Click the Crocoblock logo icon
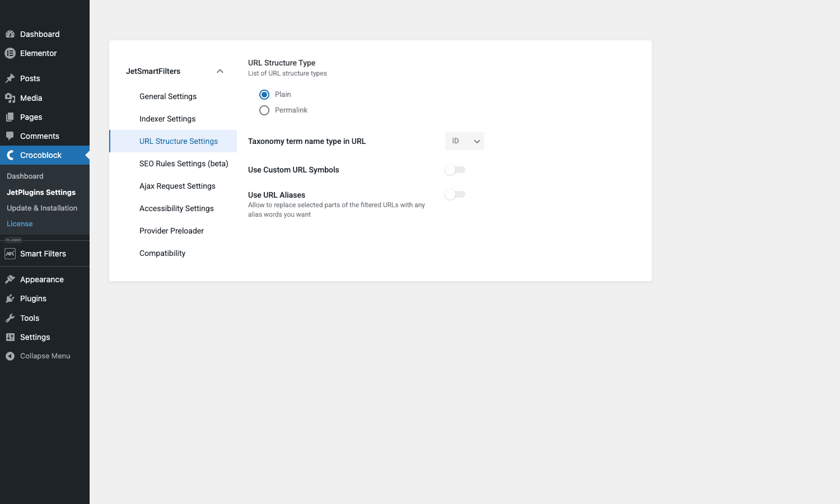840x504 pixels. tap(10, 155)
